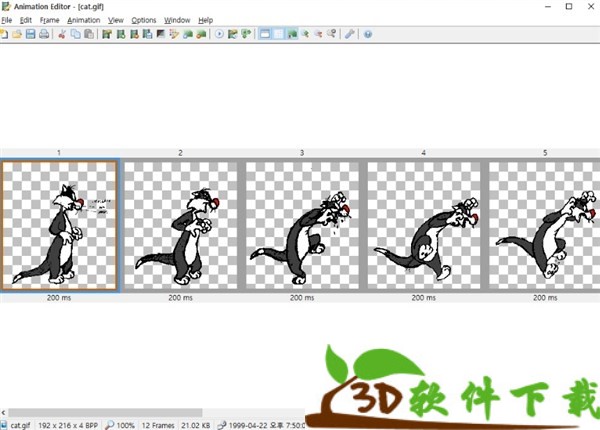The image size is (600, 430).
Task: Play the animation with the round play icon
Action: (x=219, y=34)
